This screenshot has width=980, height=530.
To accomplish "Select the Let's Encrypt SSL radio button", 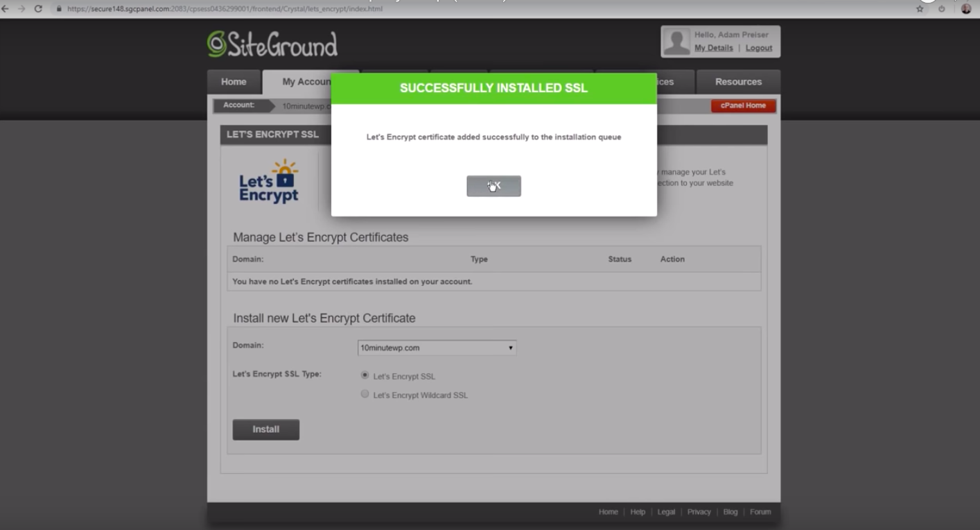I will [365, 375].
